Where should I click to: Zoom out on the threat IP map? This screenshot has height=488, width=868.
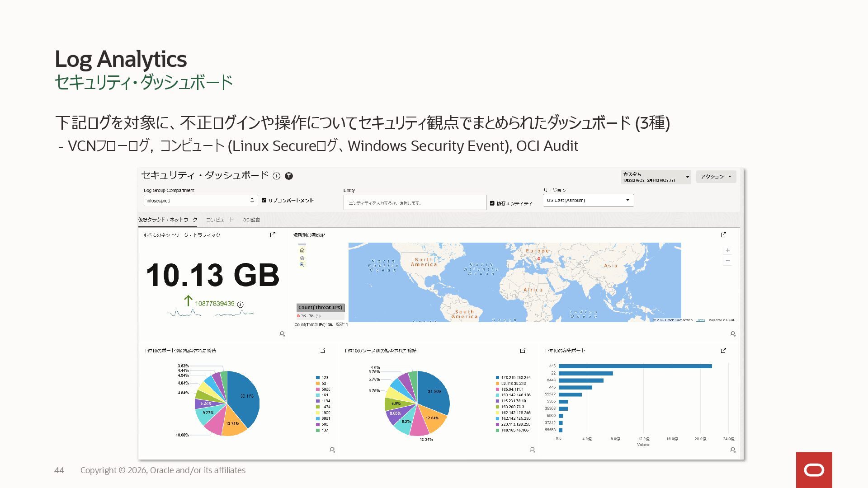pos(727,261)
